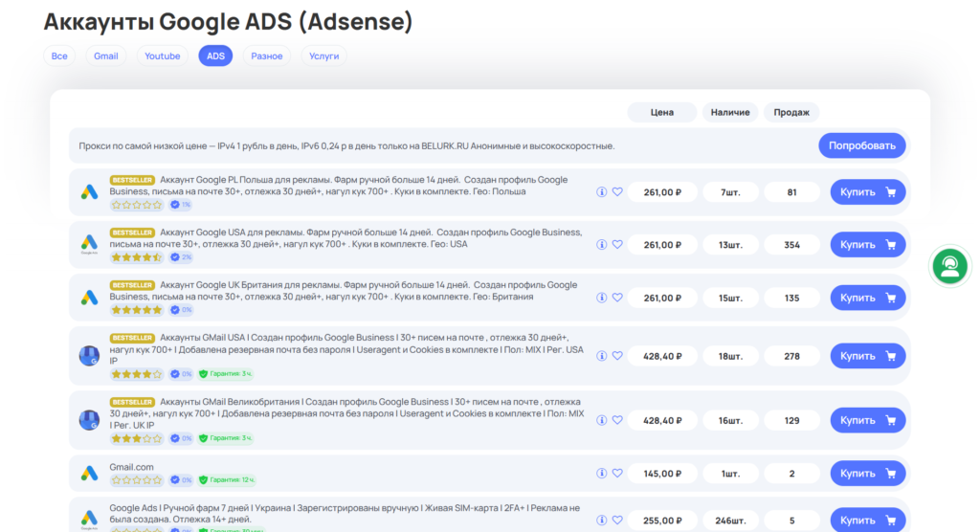Click Google Ads logo of Британия listing

pos(89,298)
